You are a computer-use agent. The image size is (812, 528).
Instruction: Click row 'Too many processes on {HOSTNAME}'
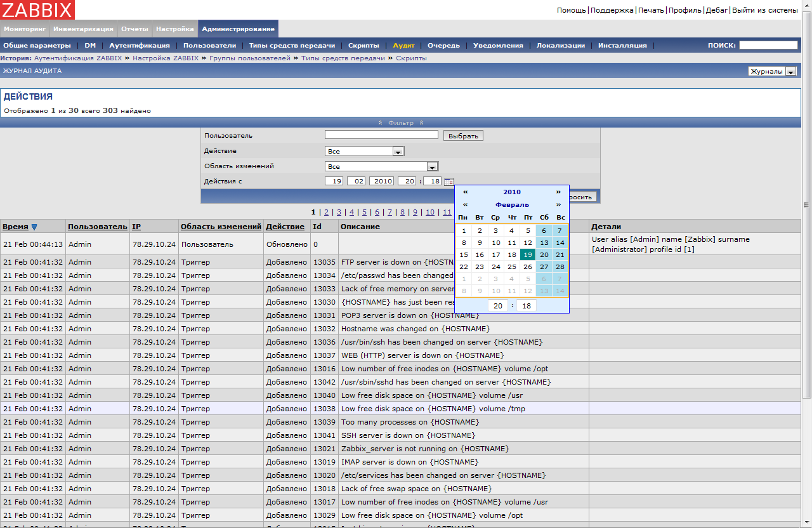(400, 422)
